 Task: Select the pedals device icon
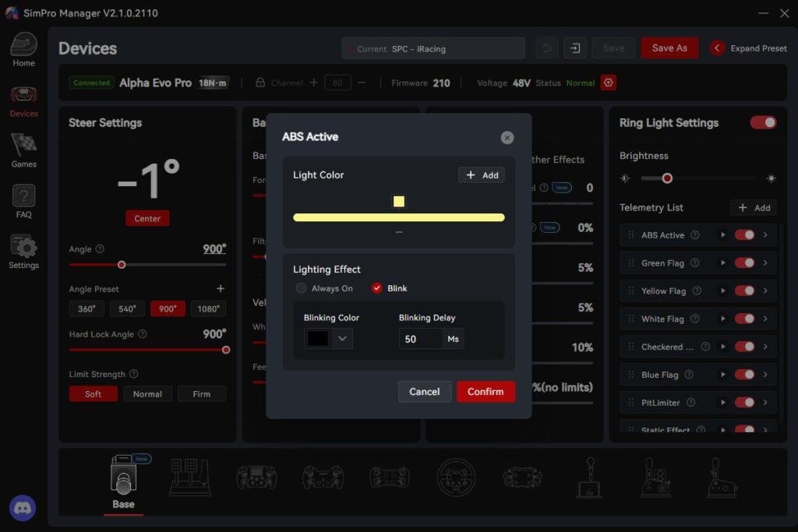[x=190, y=477]
